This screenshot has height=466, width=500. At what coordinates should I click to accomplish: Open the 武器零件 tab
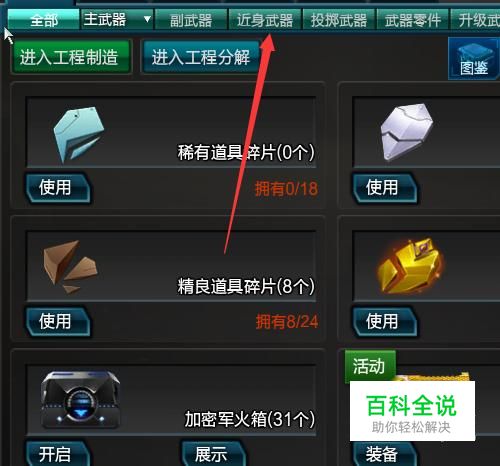click(x=413, y=20)
